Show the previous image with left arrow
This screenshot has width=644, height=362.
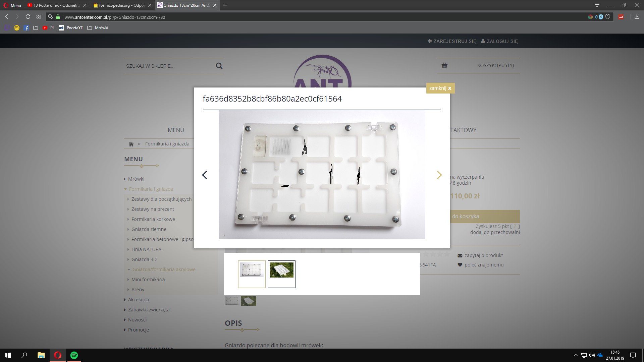click(x=205, y=175)
